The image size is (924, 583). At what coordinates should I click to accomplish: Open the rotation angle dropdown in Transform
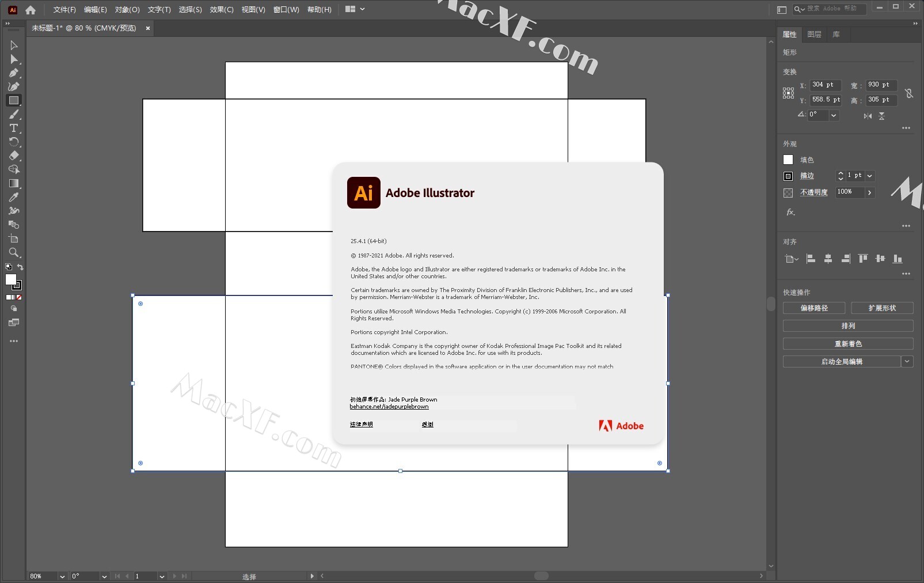click(x=834, y=115)
